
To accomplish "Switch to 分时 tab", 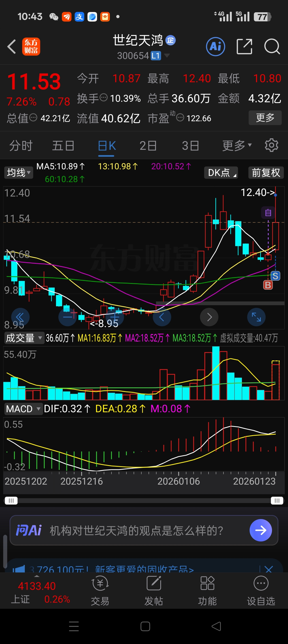I will pos(21,146).
